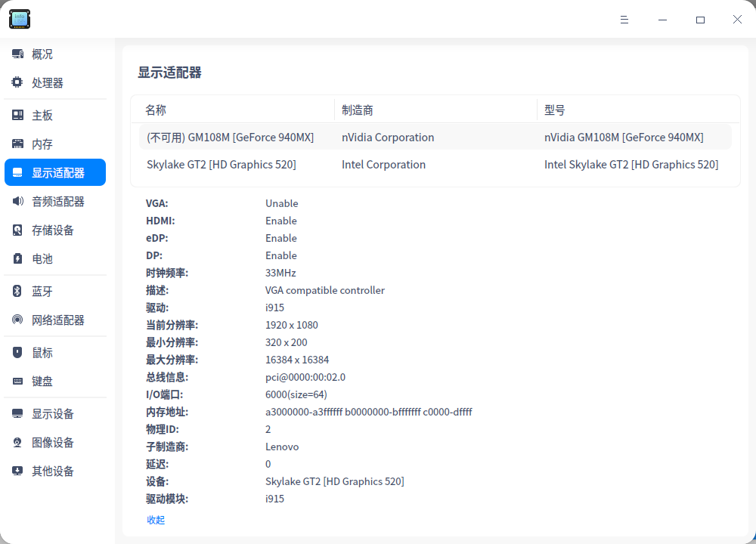Click the Intel Corporation manufacturer cell
756x544 pixels.
click(x=383, y=164)
